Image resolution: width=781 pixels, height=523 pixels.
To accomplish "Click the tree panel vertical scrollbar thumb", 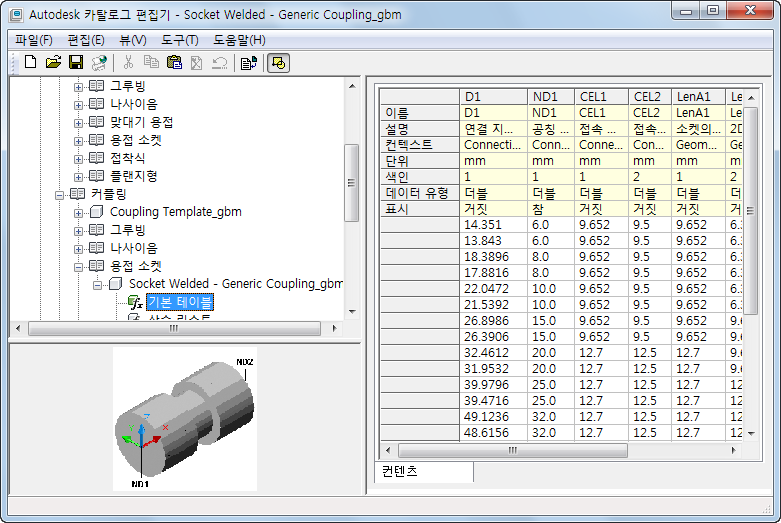I will coord(352,182).
